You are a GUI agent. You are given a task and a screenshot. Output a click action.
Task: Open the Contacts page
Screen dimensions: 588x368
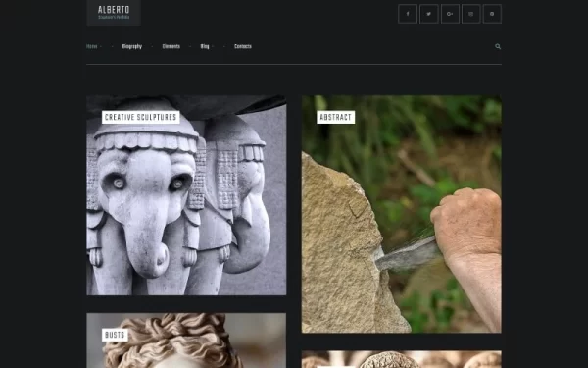pyautogui.click(x=243, y=46)
